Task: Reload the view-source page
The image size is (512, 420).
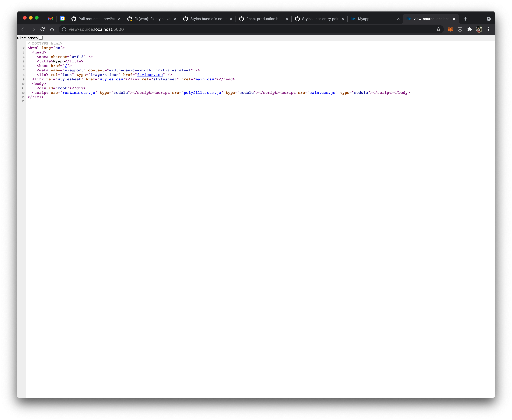Action: [42, 29]
